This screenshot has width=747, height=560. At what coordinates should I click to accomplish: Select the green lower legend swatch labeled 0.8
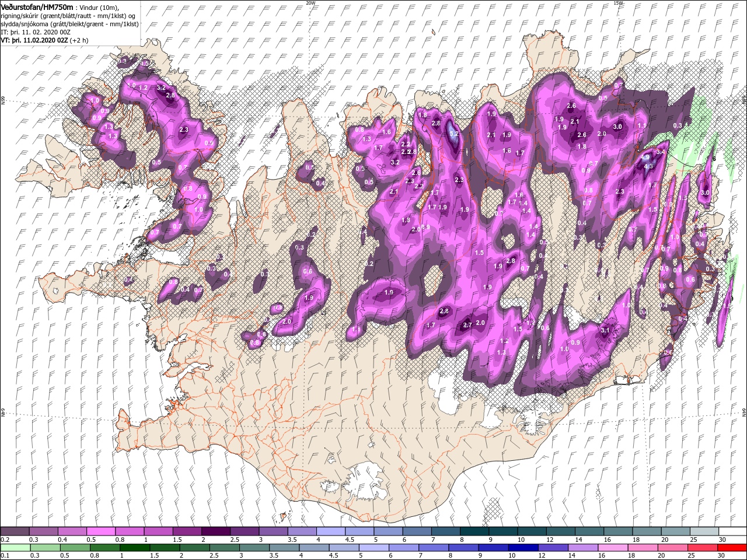pyautogui.click(x=104, y=548)
